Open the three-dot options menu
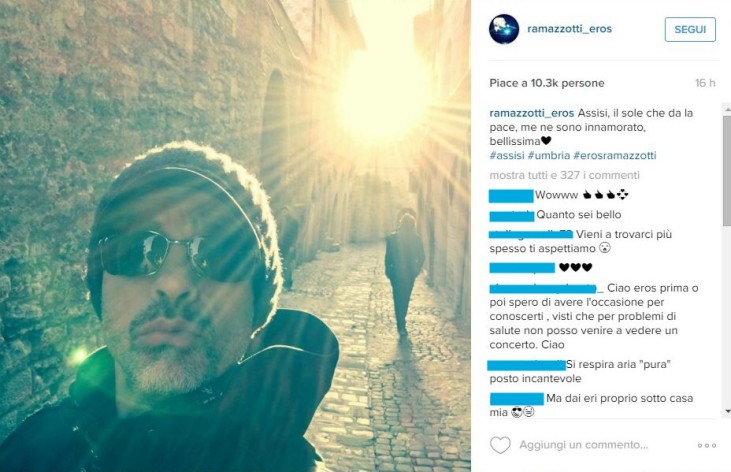 [707, 445]
